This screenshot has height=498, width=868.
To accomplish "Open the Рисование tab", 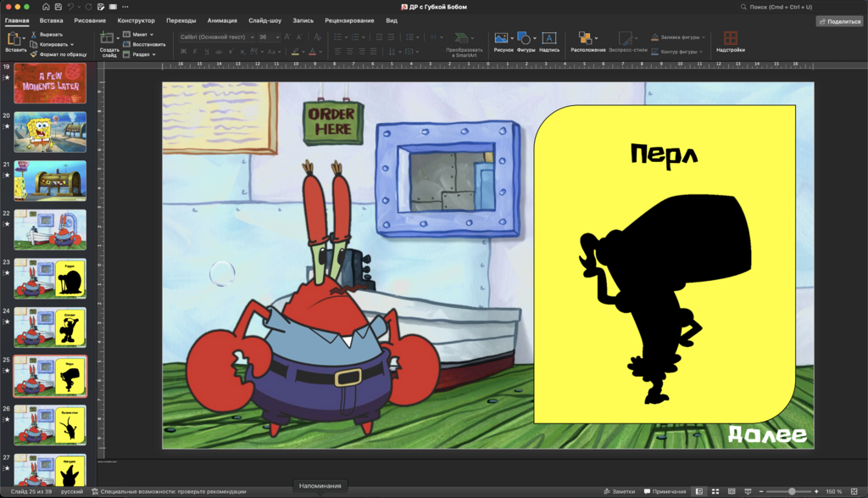I will [x=90, y=20].
